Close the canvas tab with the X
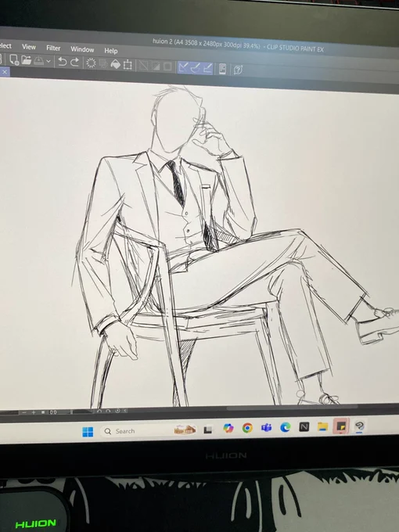The width and height of the screenshot is (399, 532). [5, 72]
